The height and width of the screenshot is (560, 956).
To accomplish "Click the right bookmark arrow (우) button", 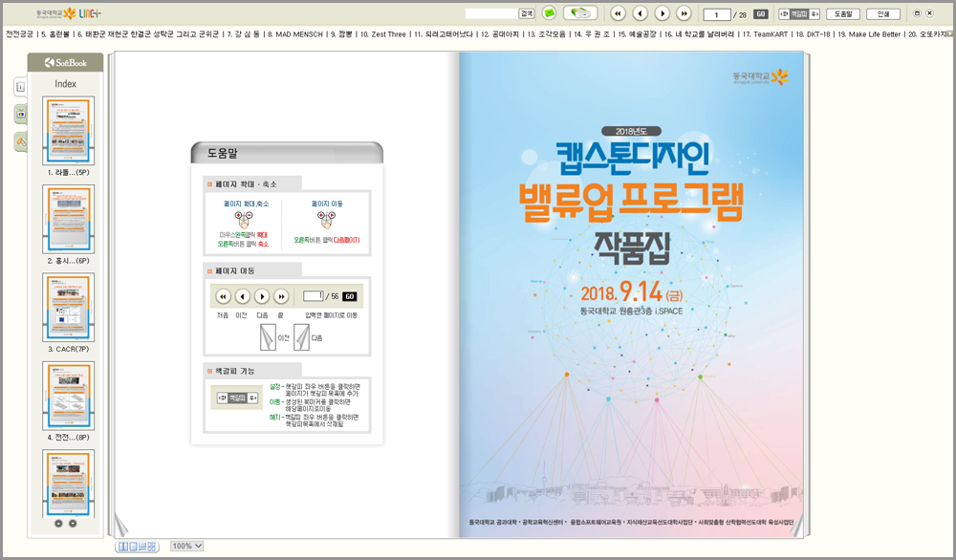I will tap(814, 14).
